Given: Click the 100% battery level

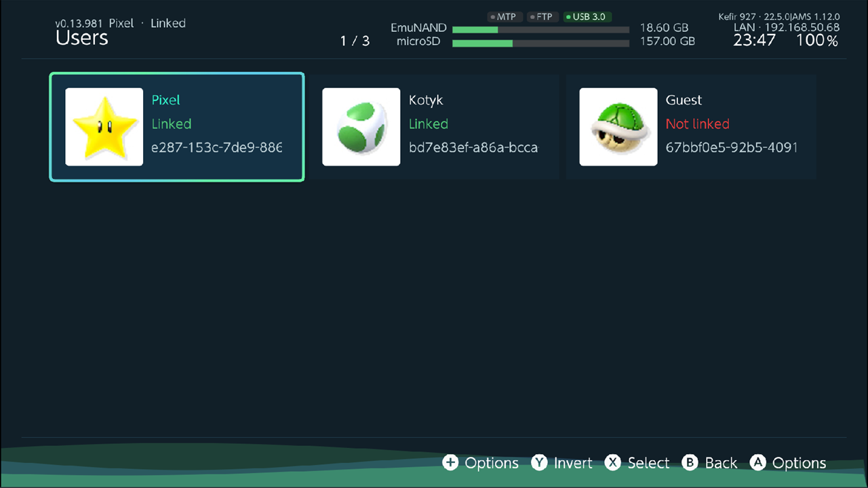Looking at the screenshot, I should click(817, 41).
